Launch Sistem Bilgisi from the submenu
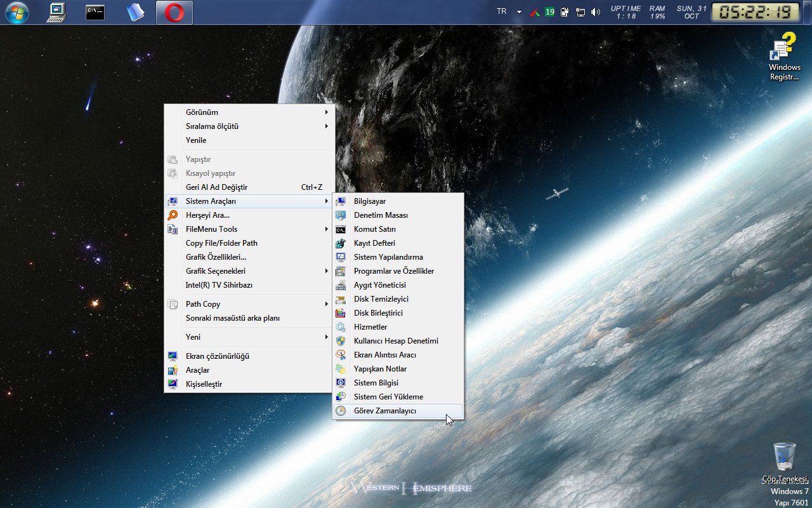The width and height of the screenshot is (812, 508). (x=398, y=383)
